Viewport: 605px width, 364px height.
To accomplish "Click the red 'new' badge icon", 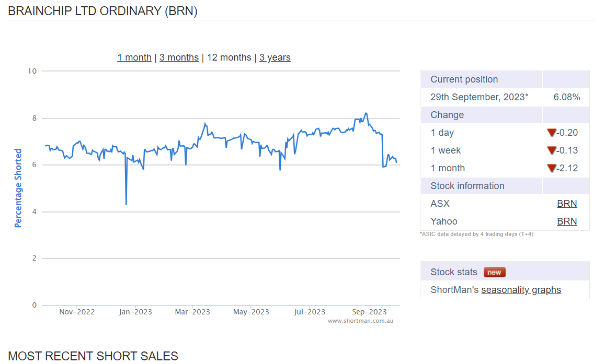I will click(494, 272).
